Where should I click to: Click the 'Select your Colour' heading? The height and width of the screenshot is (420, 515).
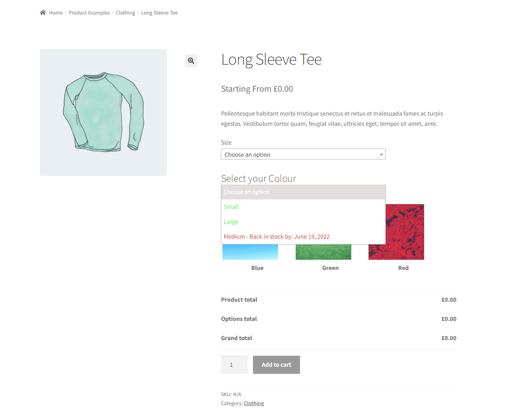point(258,179)
